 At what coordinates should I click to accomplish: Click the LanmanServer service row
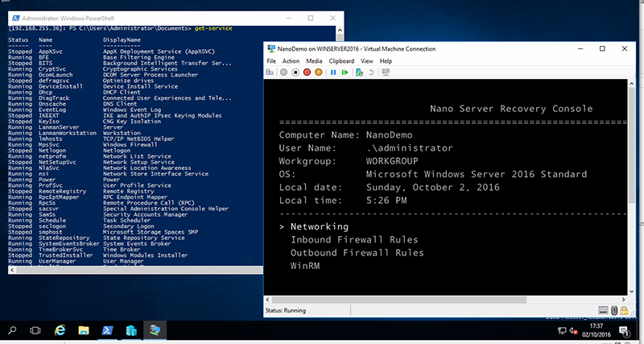click(67, 127)
